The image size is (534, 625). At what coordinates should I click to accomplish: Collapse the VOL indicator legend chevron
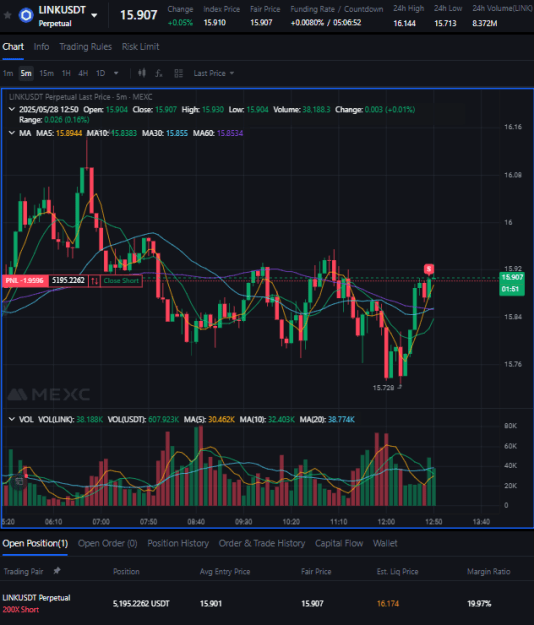(12, 419)
